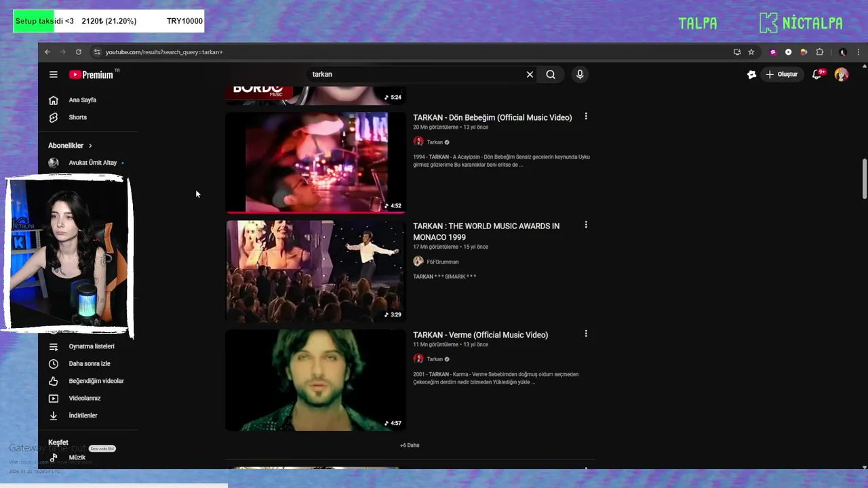868x488 pixels.
Task: Open YouTube account avatar menu
Action: (842, 75)
